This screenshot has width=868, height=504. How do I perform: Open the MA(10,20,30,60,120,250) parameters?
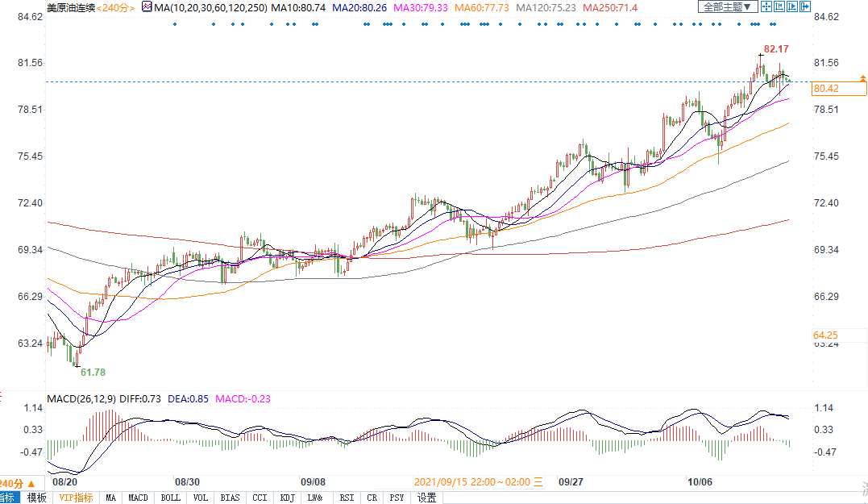pos(210,7)
